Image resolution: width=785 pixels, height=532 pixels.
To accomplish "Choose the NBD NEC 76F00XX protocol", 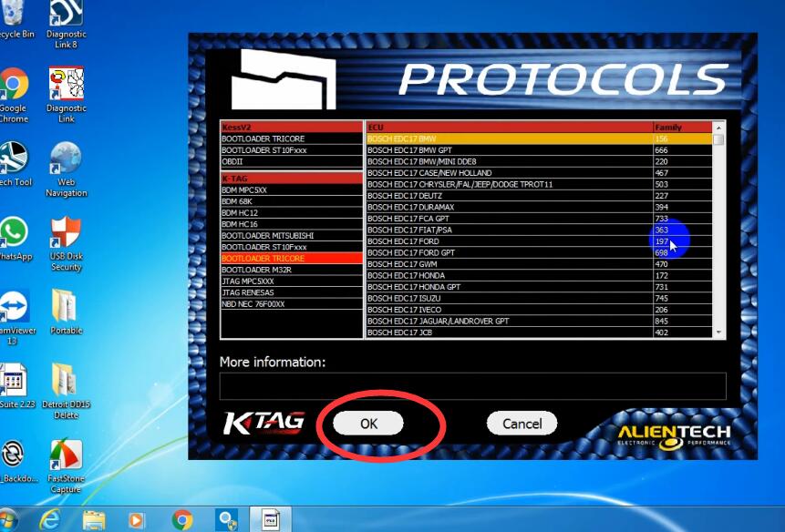I will click(292, 304).
